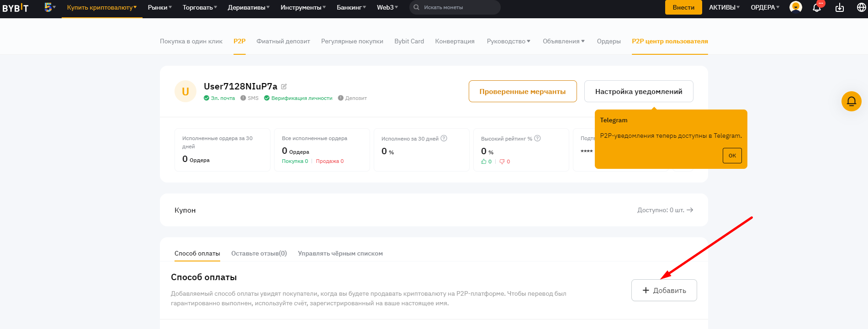Edit the username with pencil icon
Image resolution: width=868 pixels, height=329 pixels.
[x=284, y=86]
